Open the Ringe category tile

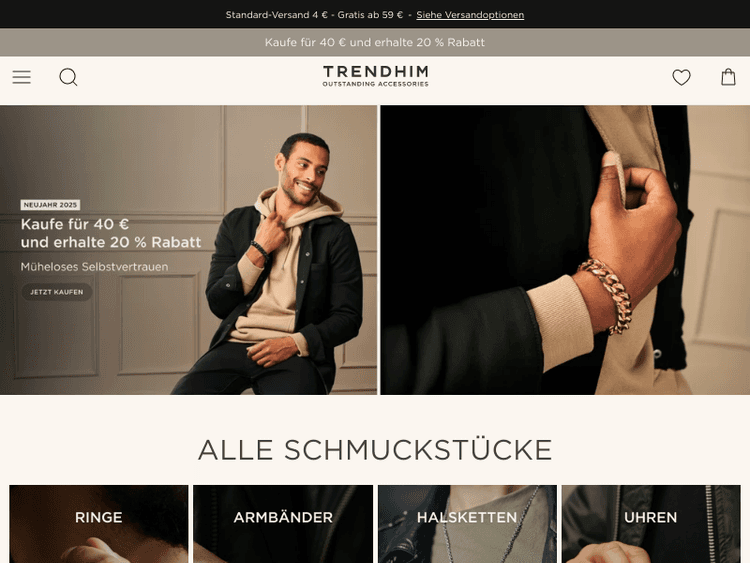click(99, 524)
